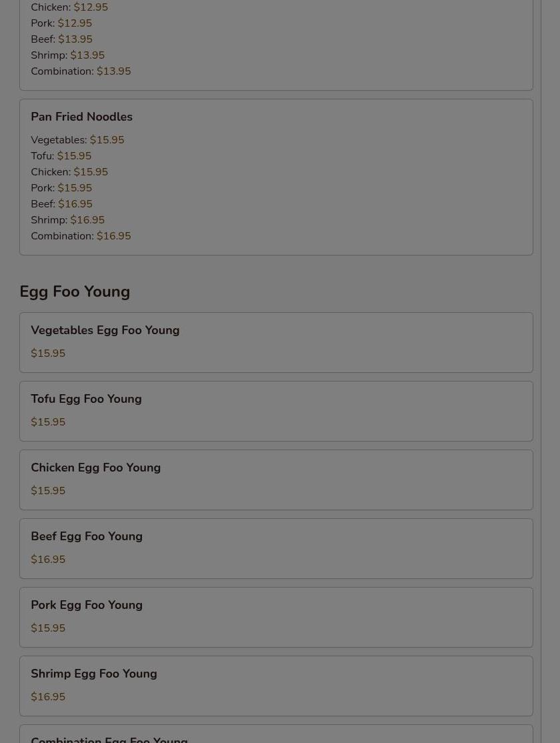Click the Egg Foo Young section heading
Viewport: 560px width, 743px height.
click(x=75, y=291)
